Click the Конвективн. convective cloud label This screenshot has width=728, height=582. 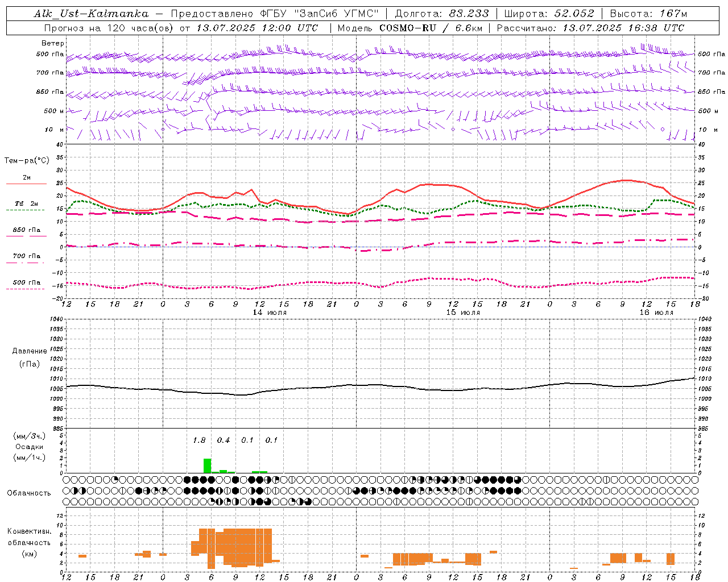(x=29, y=531)
